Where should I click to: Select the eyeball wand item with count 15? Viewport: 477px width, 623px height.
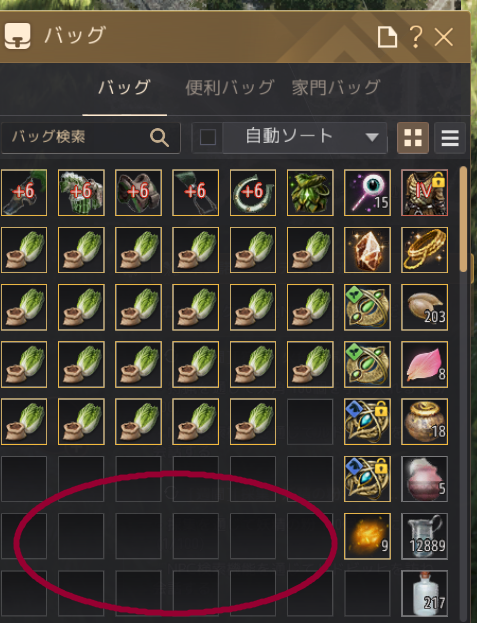click(367, 193)
